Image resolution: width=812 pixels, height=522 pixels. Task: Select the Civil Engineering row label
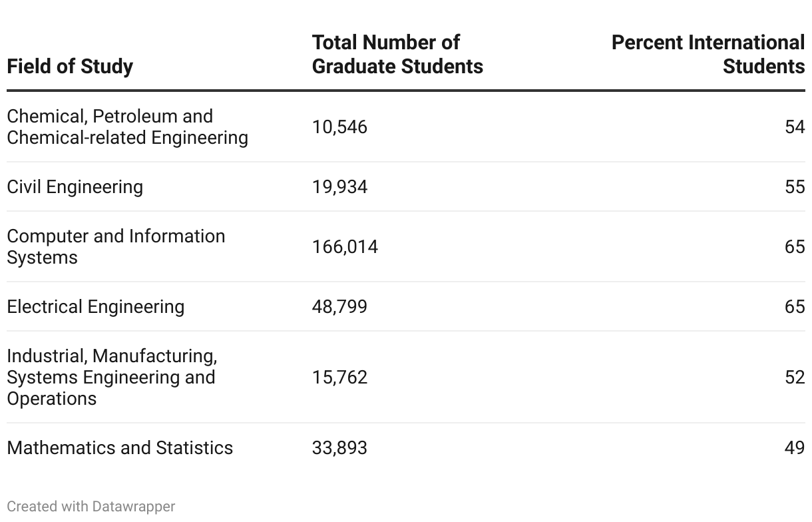[75, 187]
